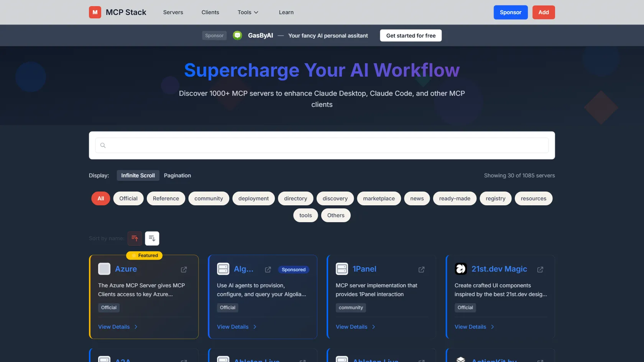Filter servers by Others tag

pos(336,215)
